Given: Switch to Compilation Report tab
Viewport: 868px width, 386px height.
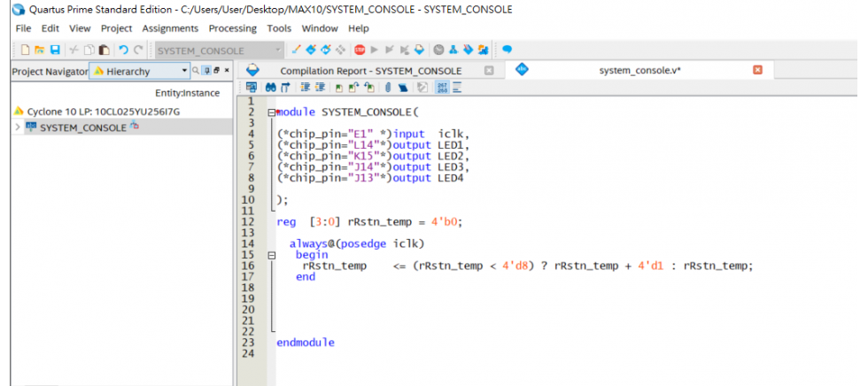Looking at the screenshot, I should click(x=370, y=71).
